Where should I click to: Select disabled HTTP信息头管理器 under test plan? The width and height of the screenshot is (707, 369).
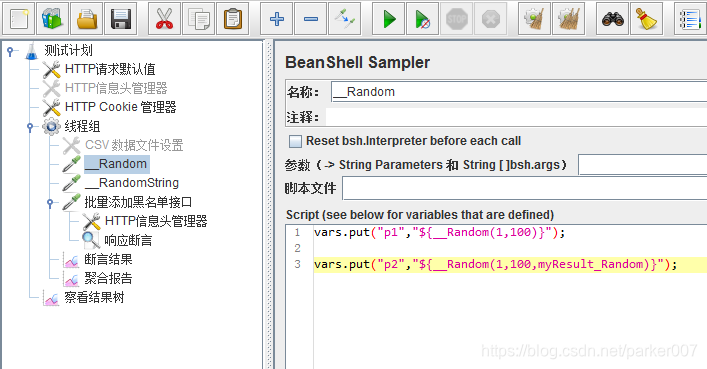click(116, 88)
